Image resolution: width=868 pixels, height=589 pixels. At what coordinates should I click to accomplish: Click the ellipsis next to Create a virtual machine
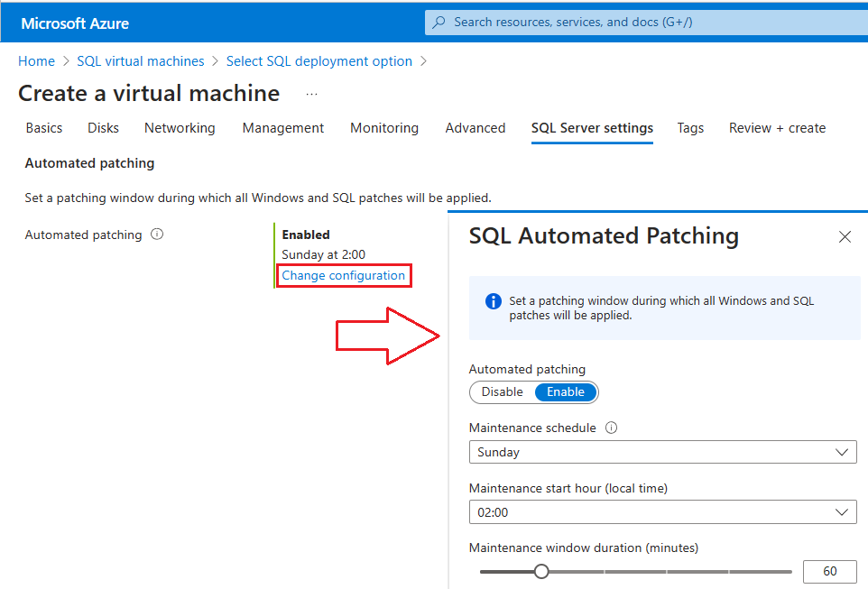click(310, 94)
